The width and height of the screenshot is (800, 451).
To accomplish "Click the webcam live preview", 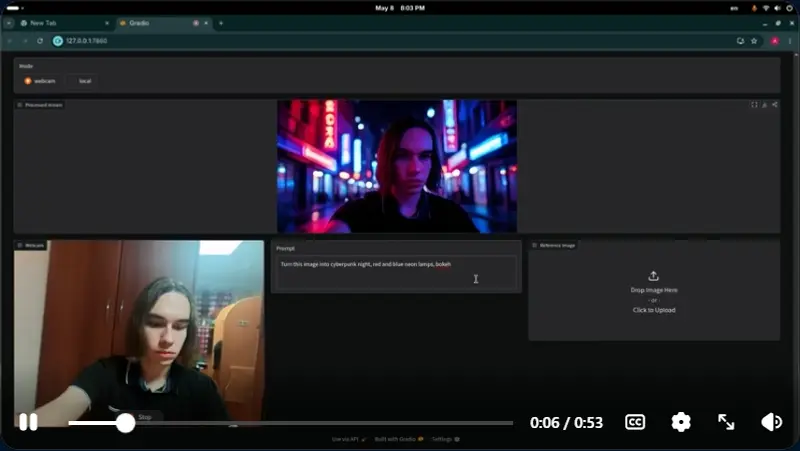I will [139, 333].
